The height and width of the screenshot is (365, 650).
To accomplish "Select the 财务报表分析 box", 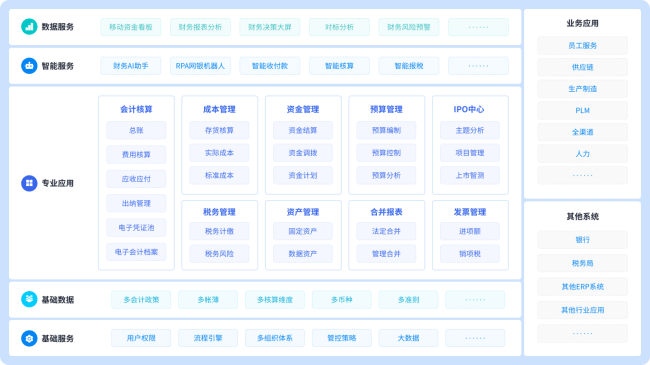I will coord(200,27).
